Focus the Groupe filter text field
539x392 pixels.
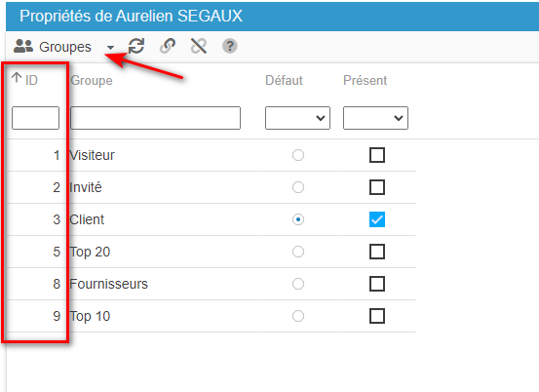pos(155,118)
